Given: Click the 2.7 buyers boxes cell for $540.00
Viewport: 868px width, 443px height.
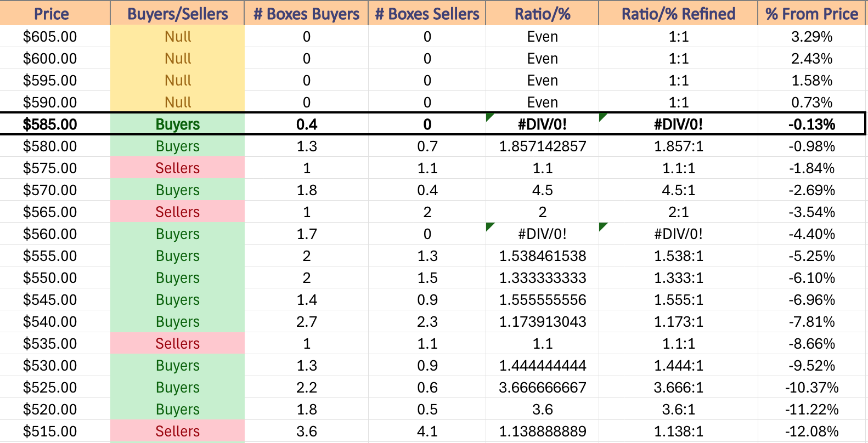Looking at the screenshot, I should [x=306, y=321].
